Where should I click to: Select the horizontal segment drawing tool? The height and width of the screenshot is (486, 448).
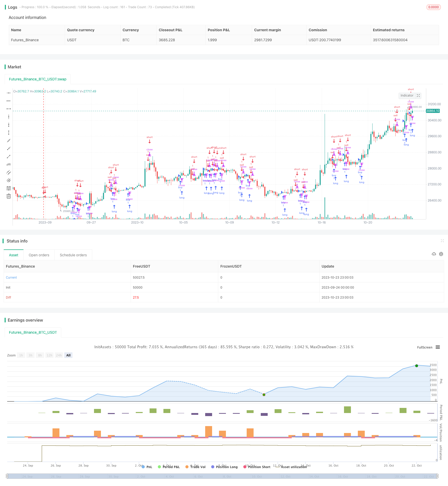coord(9,109)
